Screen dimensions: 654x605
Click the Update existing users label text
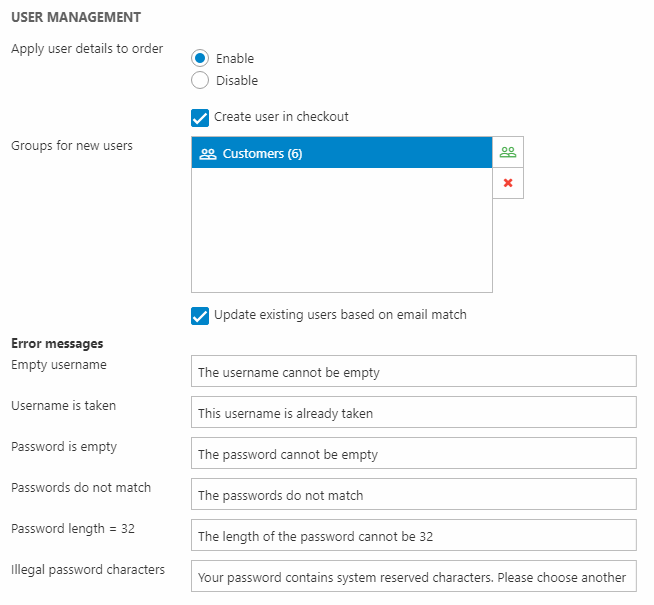tap(340, 315)
